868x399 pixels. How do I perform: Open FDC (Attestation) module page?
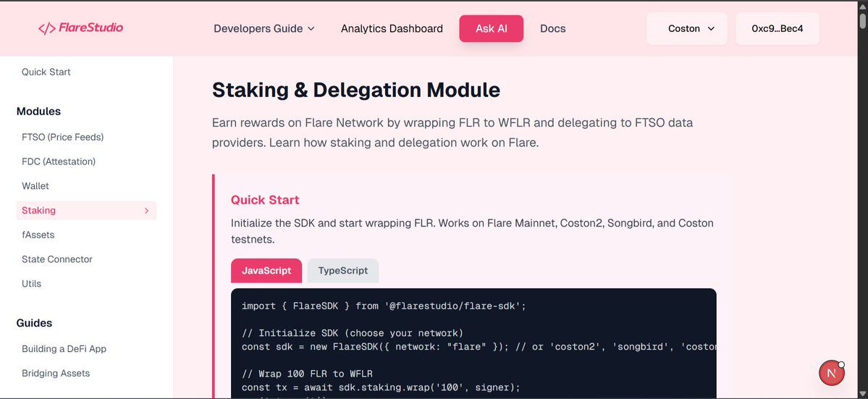click(x=59, y=161)
